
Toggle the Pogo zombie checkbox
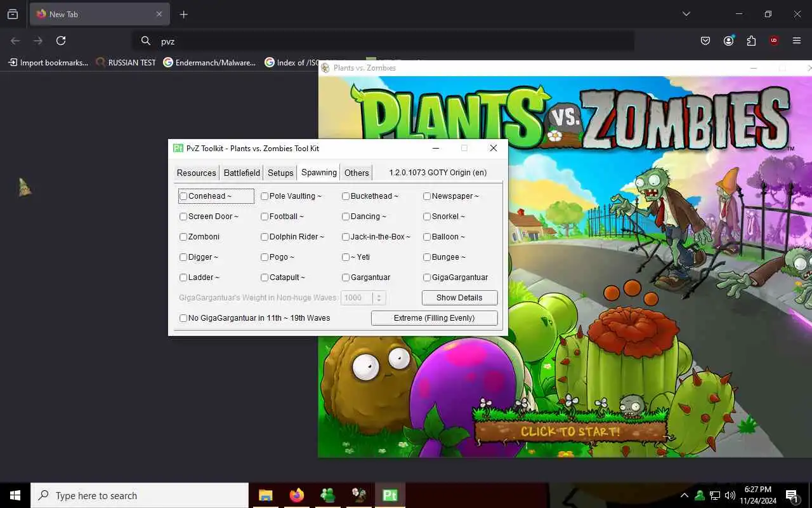tap(265, 257)
